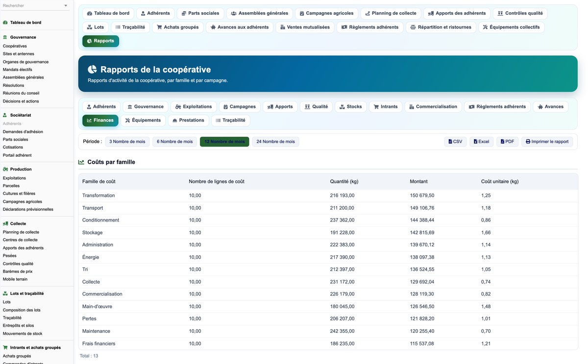588x364 pixels.
Task: Select the Prestations report tab
Action: (188, 120)
